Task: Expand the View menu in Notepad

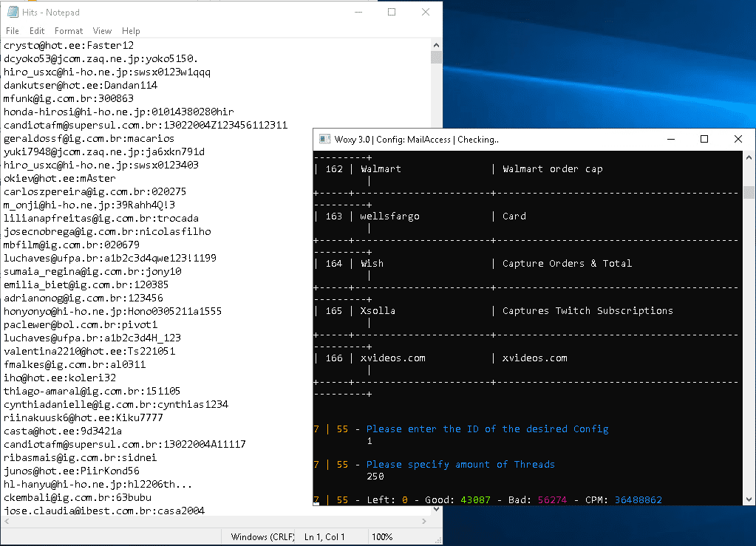Action: 102,31
